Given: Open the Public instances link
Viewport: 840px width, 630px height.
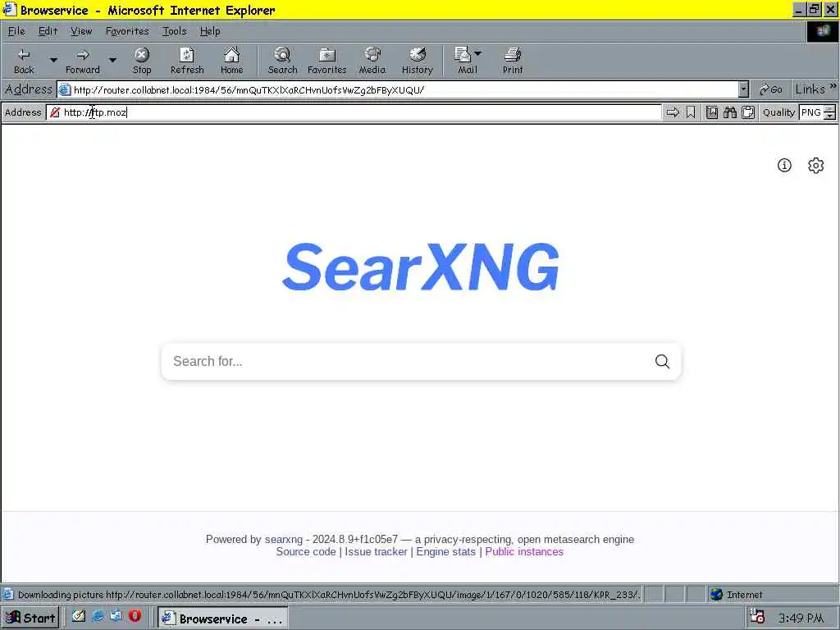Looking at the screenshot, I should [x=524, y=552].
